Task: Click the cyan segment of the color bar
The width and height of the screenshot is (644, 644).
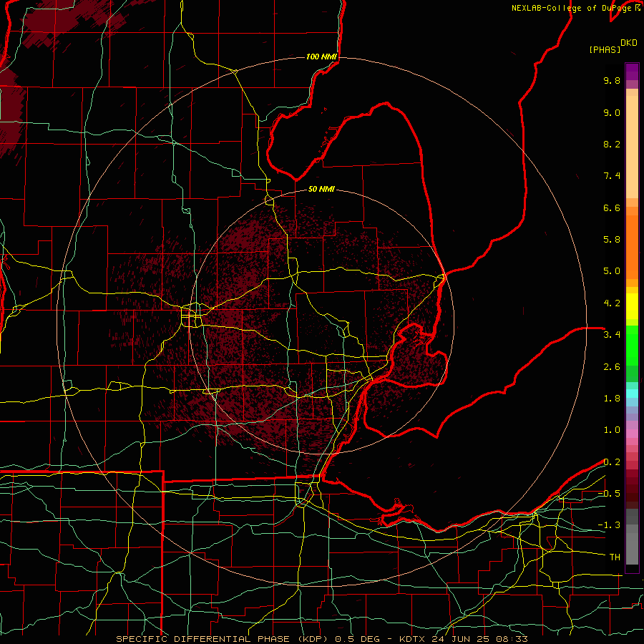Action: 632,394
